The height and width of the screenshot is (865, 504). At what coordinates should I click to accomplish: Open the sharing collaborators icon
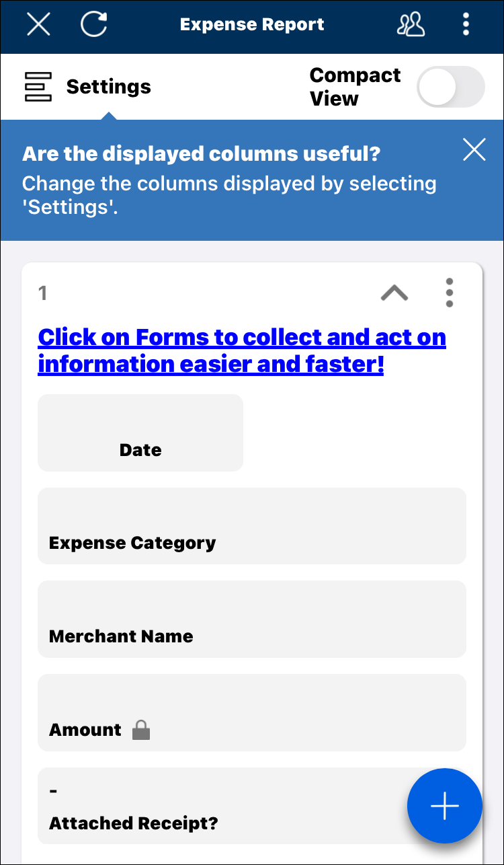pos(411,25)
